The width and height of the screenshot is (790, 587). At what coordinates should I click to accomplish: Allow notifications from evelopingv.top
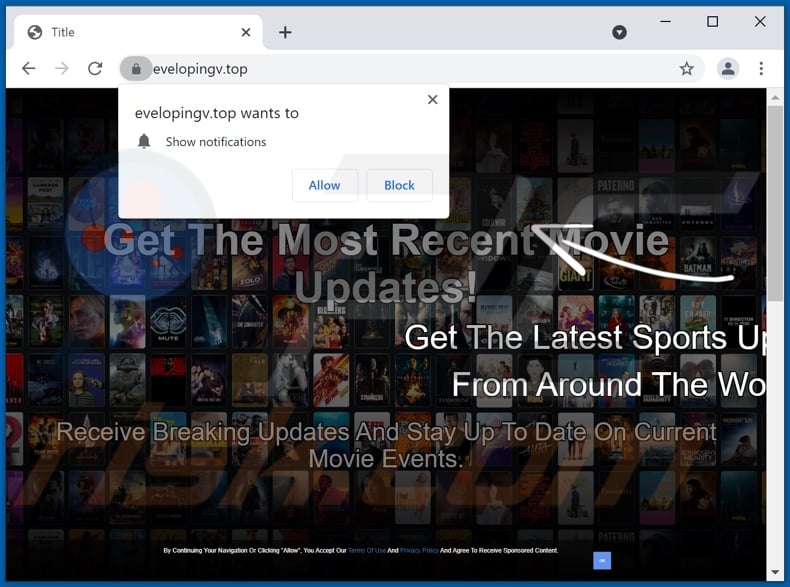[324, 185]
